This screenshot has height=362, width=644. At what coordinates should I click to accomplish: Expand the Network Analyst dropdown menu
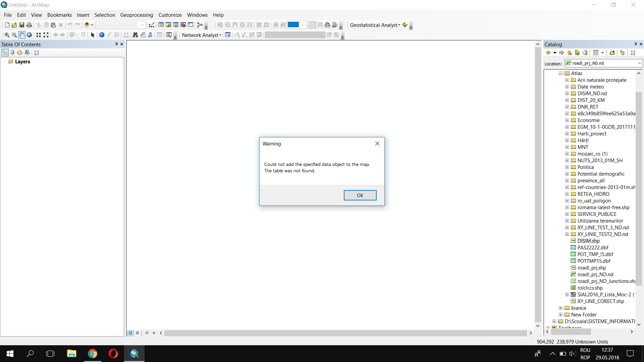pyautogui.click(x=202, y=35)
